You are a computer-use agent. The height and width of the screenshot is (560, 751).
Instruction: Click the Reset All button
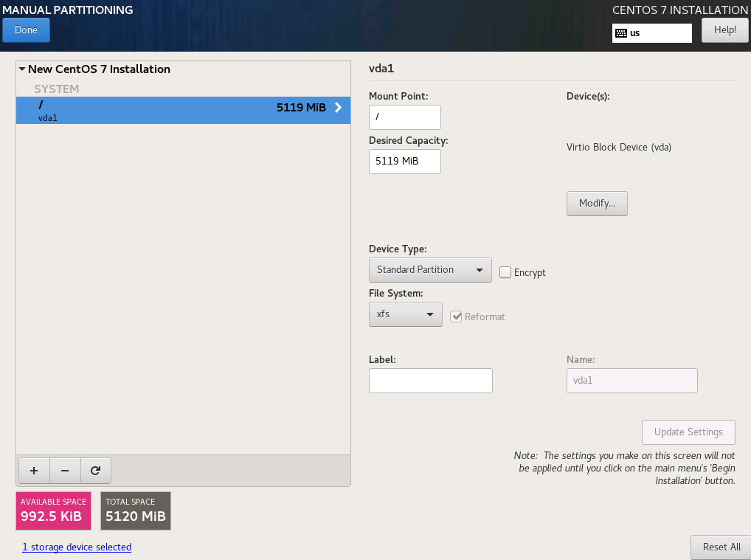point(721,547)
